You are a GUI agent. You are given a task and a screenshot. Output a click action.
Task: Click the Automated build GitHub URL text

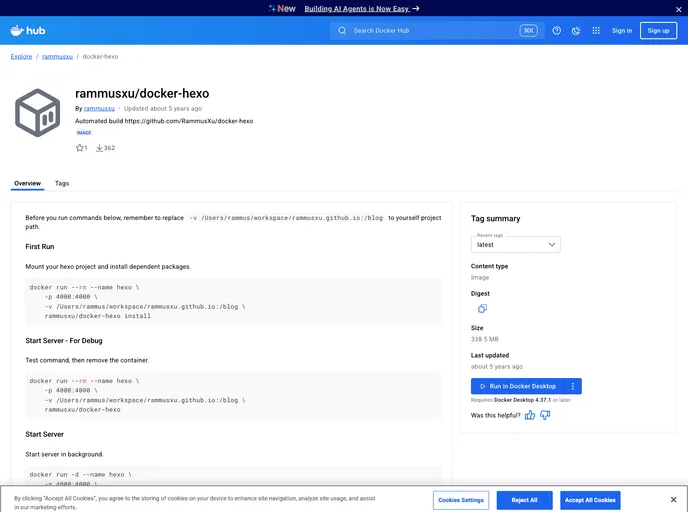tap(164, 121)
